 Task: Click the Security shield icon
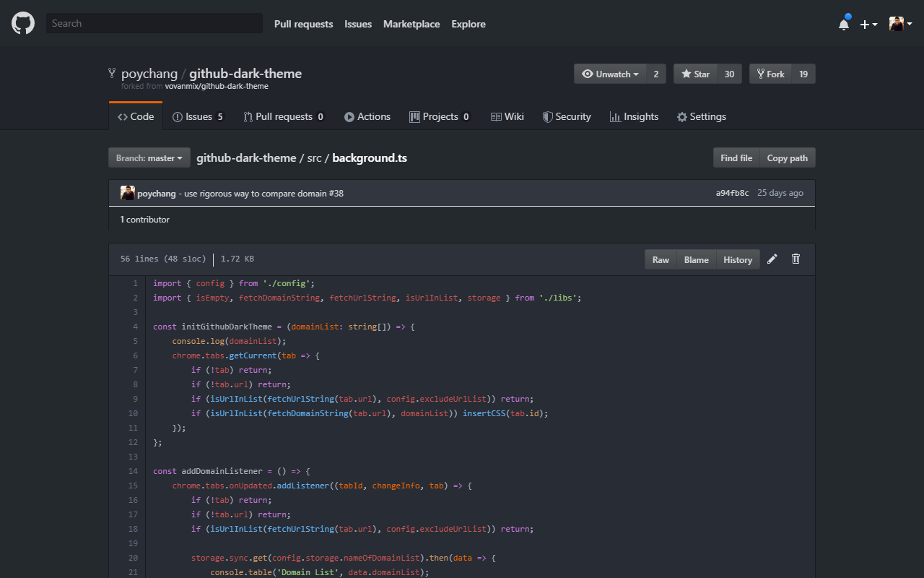point(546,116)
